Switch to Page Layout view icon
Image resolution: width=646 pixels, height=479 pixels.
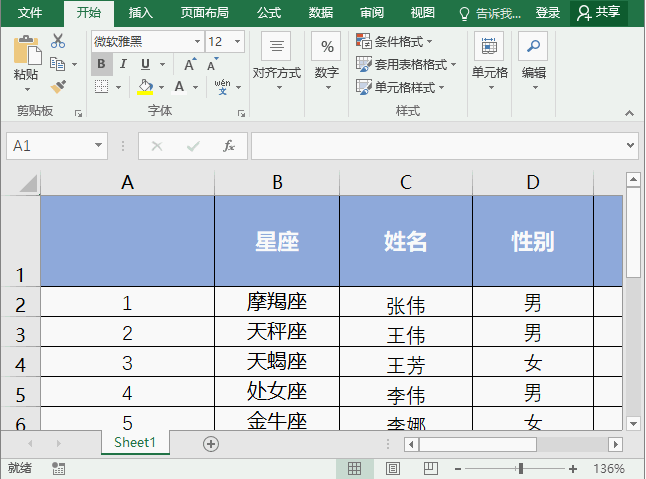tap(393, 468)
